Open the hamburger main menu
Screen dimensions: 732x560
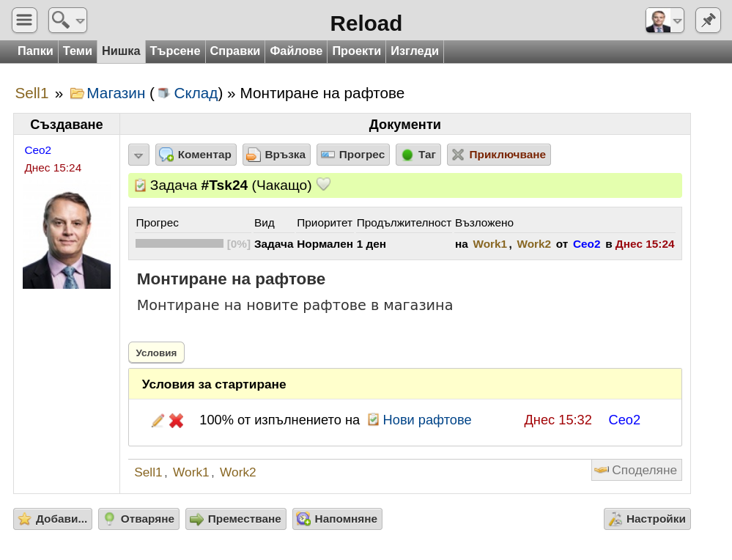[x=24, y=20]
